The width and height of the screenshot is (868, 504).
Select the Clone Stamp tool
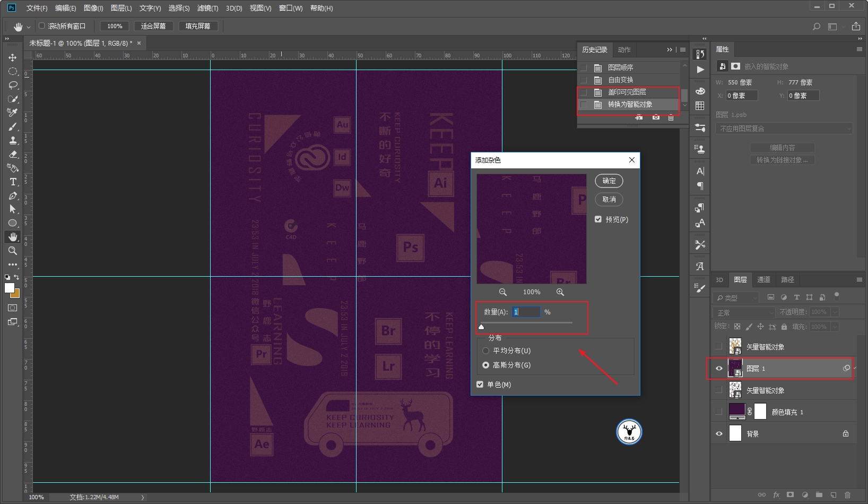pyautogui.click(x=13, y=140)
